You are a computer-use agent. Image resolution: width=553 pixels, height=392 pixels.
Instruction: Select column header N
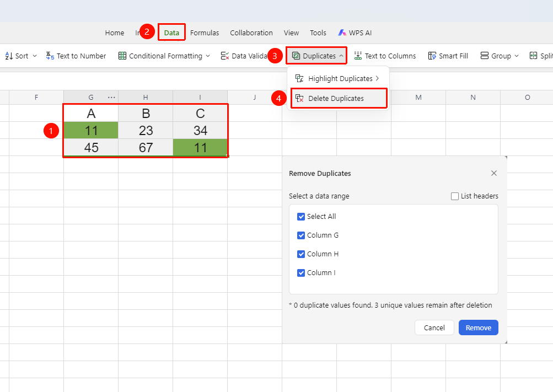point(473,97)
